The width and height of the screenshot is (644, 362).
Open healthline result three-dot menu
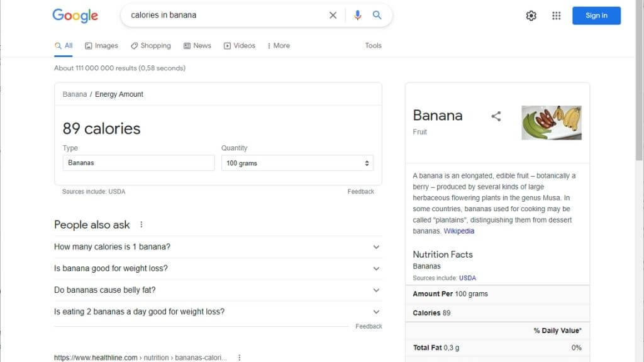click(240, 358)
